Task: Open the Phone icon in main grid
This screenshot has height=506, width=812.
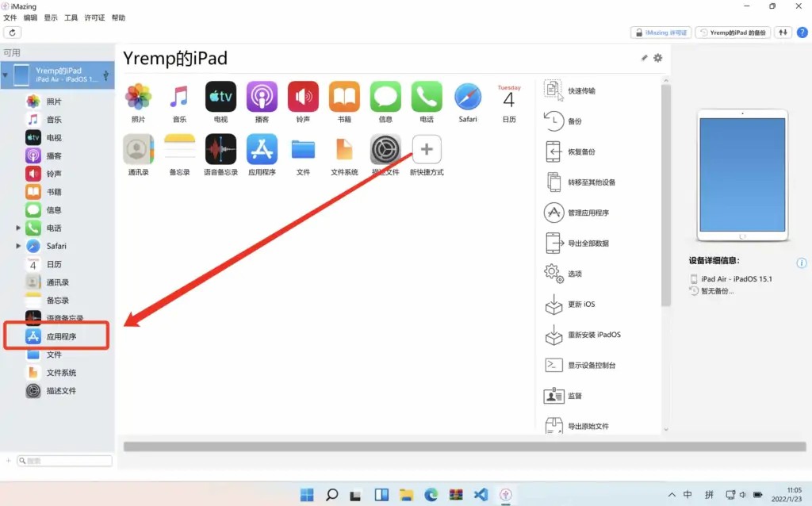Action: tap(427, 97)
